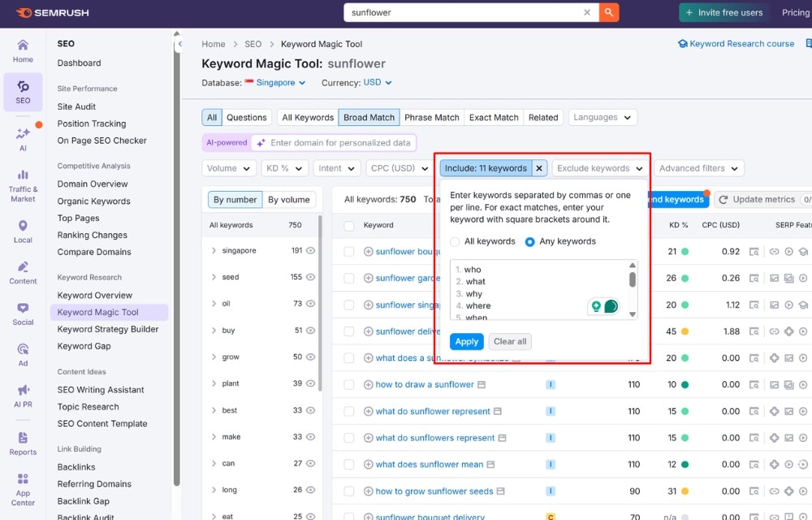The image size is (812, 520).
Task: Add 'what do sunflower represent' plus icon
Action: (368, 411)
